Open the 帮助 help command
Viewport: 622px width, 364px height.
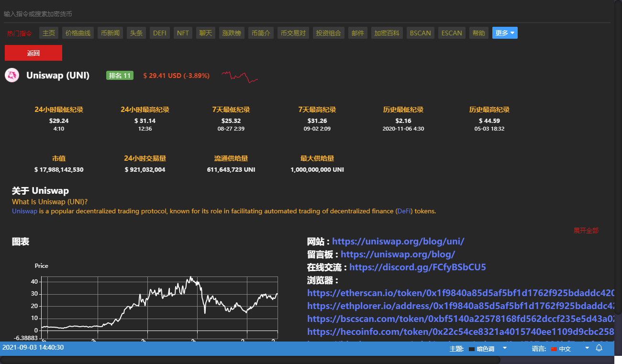(479, 33)
